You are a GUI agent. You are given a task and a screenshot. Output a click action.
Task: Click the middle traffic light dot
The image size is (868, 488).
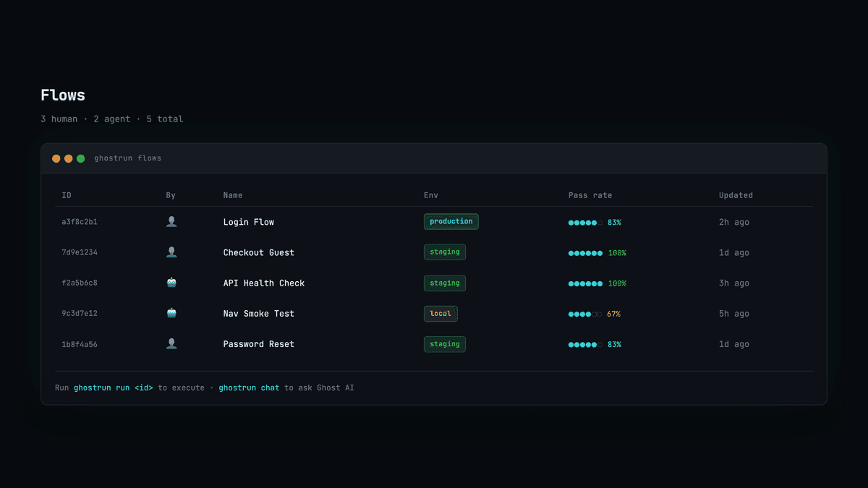click(x=69, y=158)
